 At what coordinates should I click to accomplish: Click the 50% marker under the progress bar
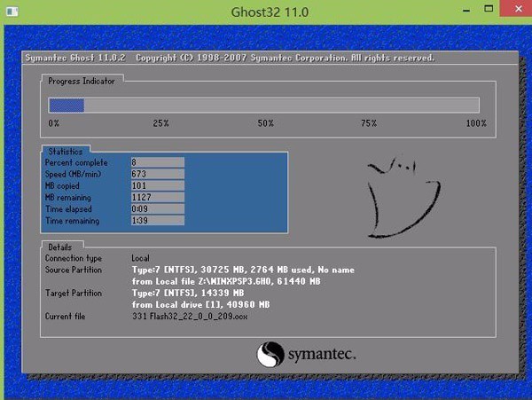click(265, 123)
